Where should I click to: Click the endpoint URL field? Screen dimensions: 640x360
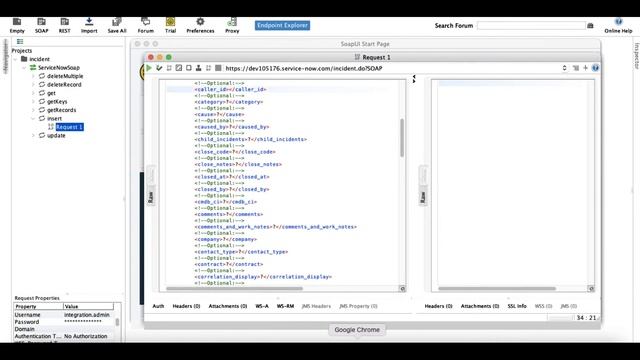392,68
